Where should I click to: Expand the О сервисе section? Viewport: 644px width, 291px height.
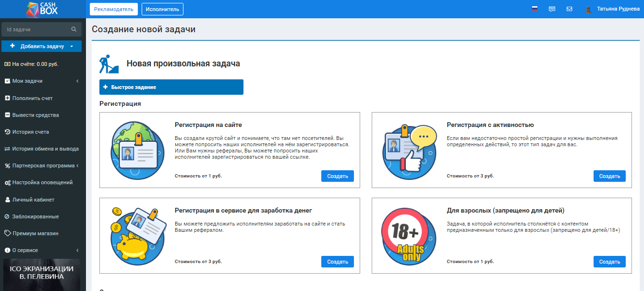pos(78,250)
